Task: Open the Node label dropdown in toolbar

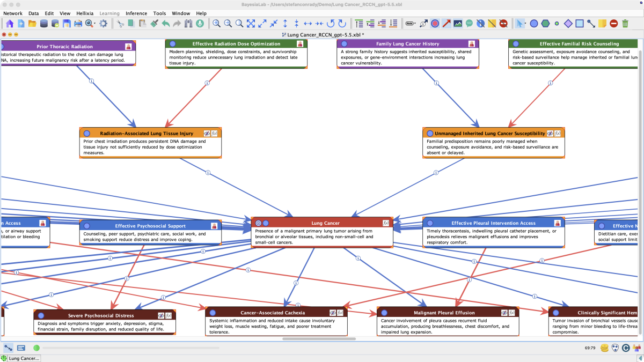Action: tap(411, 24)
